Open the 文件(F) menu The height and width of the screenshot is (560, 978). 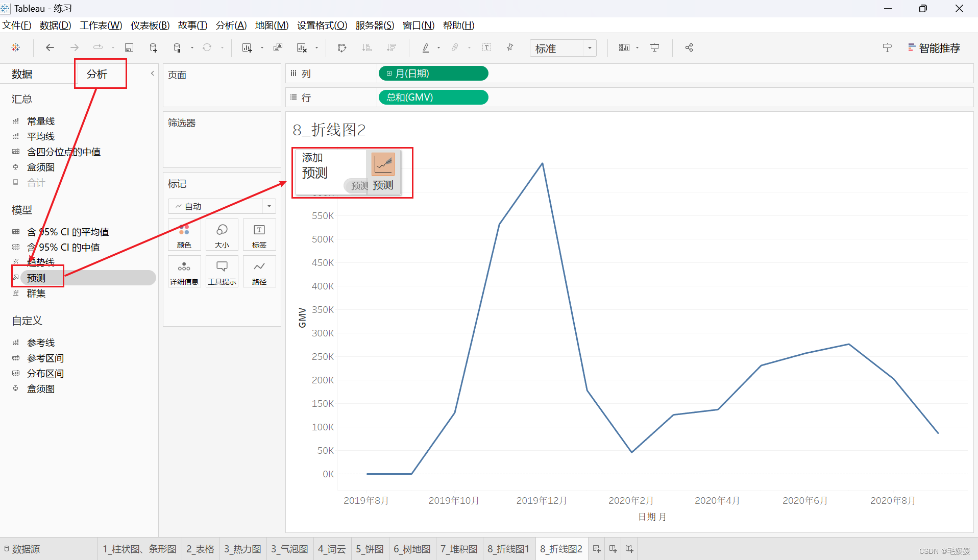click(17, 25)
